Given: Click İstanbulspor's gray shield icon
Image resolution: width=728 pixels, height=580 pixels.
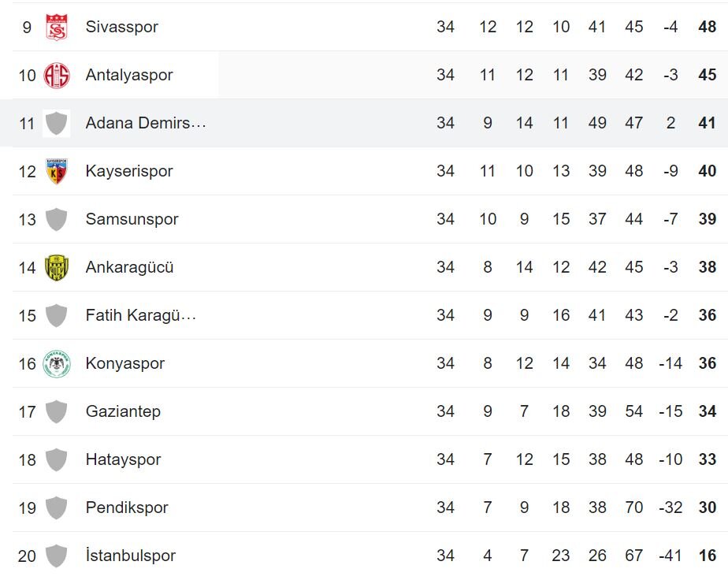Looking at the screenshot, I should (56, 556).
